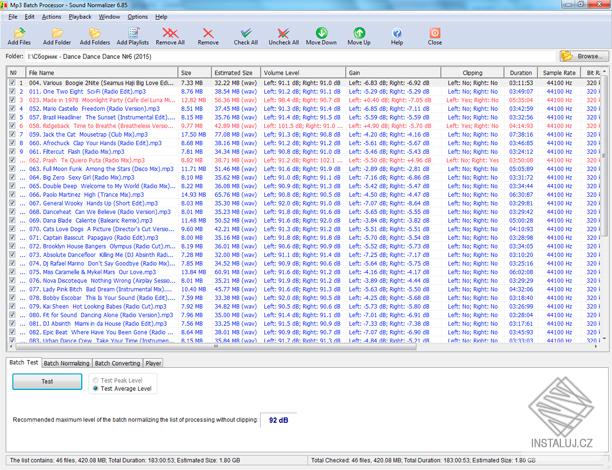Open the Playback menu

[79, 17]
